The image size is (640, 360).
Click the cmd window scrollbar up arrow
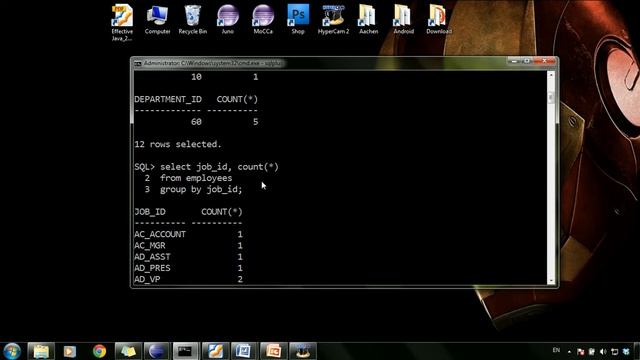(551, 75)
